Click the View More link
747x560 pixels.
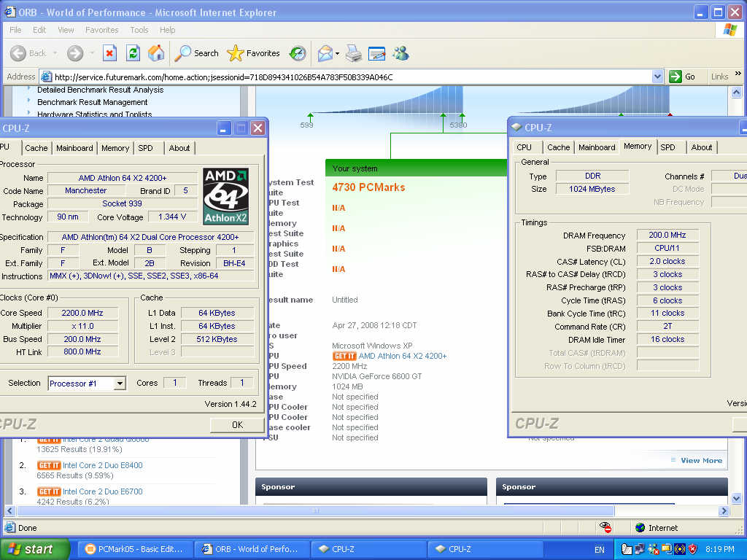(x=701, y=461)
